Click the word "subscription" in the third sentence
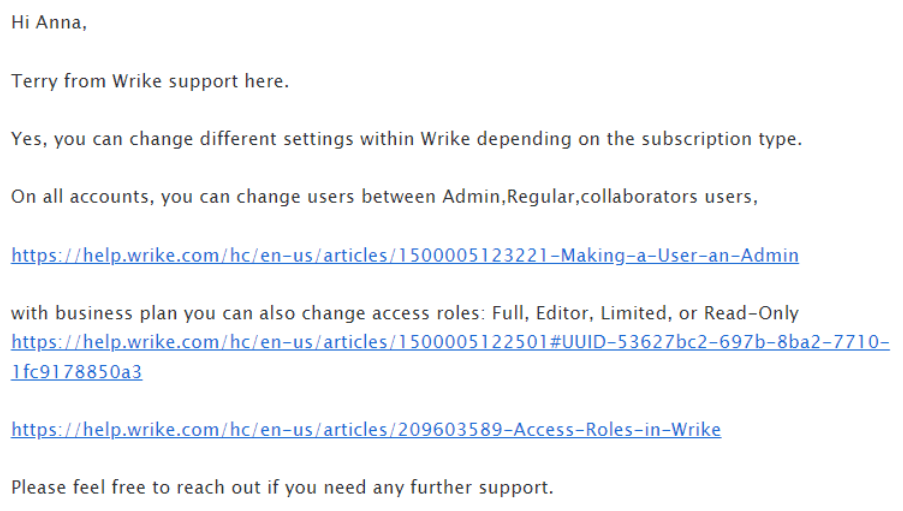This screenshot has height=511, width=903. pyautogui.click(x=696, y=139)
